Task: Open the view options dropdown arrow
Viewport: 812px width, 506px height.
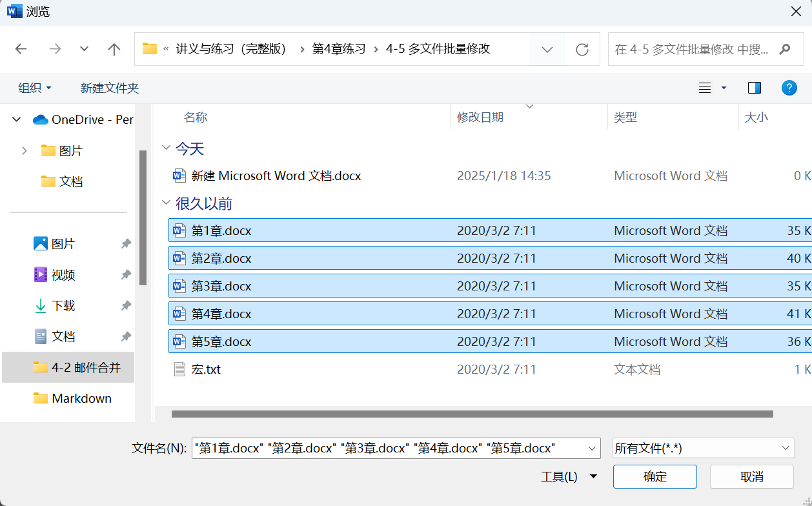Action: pos(724,88)
